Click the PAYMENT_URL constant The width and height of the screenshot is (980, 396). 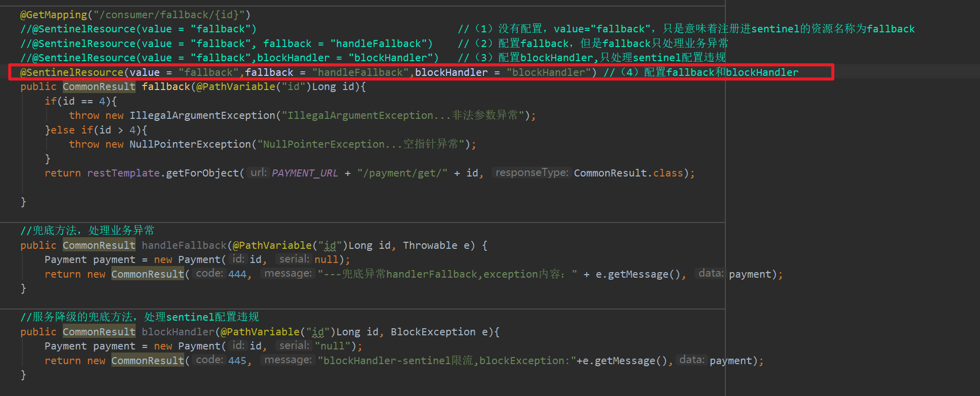[305, 173]
